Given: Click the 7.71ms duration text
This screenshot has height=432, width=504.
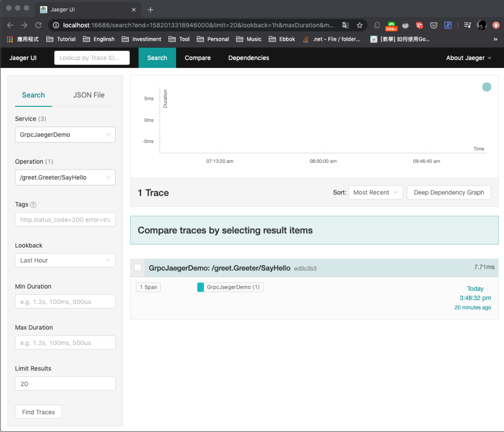Looking at the screenshot, I should pos(484,267).
